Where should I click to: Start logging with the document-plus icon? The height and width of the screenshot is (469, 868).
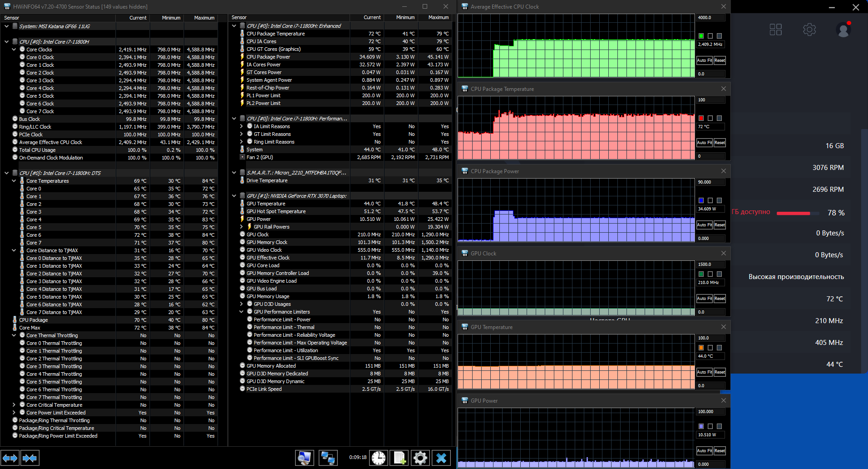[x=399, y=458]
